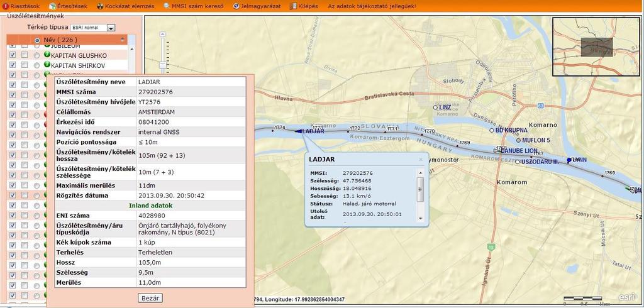Click the Inland adatok section heading

click(x=151, y=206)
